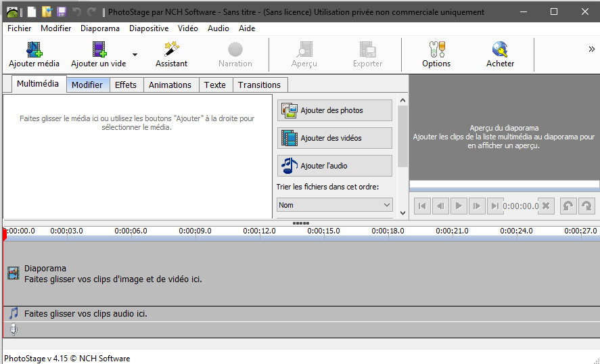Click rotate clockwise icon in preview
The height and width of the screenshot is (364, 600).
pyautogui.click(x=586, y=206)
